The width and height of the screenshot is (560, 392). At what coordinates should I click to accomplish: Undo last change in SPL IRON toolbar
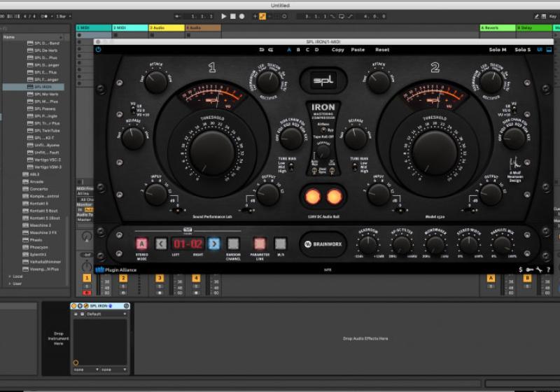261,50
